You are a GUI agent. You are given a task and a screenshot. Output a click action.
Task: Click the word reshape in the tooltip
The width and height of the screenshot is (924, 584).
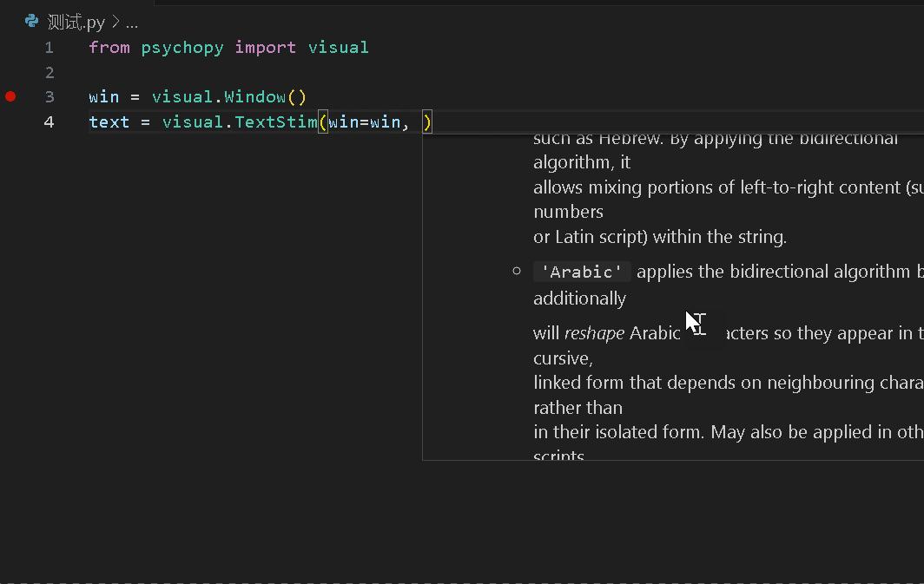tap(595, 333)
